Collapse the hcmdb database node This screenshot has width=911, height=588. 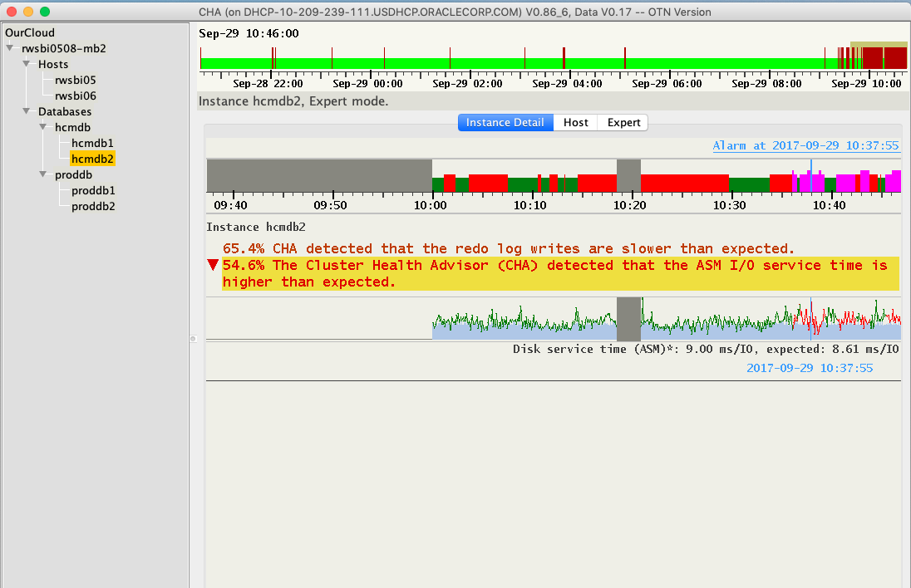(x=43, y=126)
